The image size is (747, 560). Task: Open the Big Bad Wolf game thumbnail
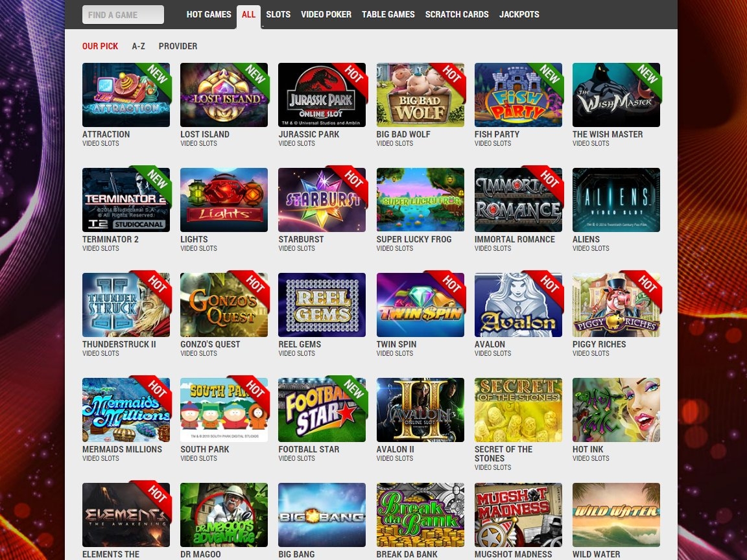[x=420, y=95]
